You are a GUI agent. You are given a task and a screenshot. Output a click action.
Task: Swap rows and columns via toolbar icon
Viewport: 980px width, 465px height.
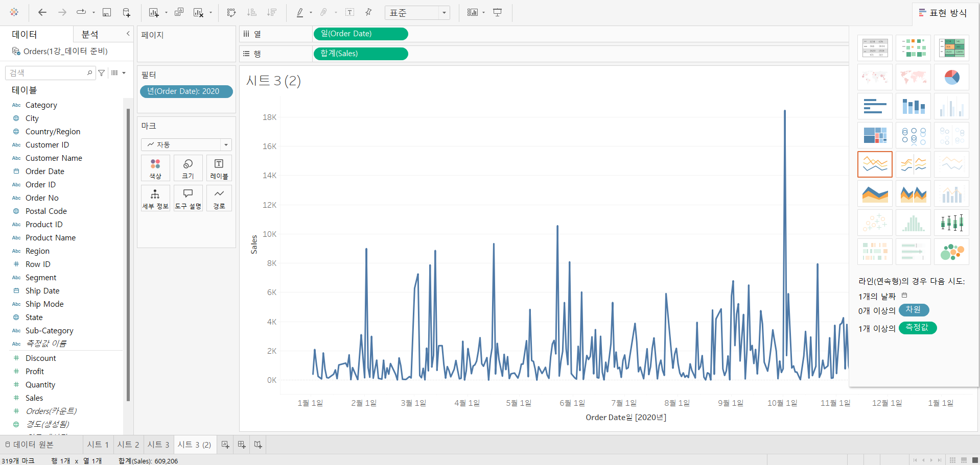tap(231, 12)
